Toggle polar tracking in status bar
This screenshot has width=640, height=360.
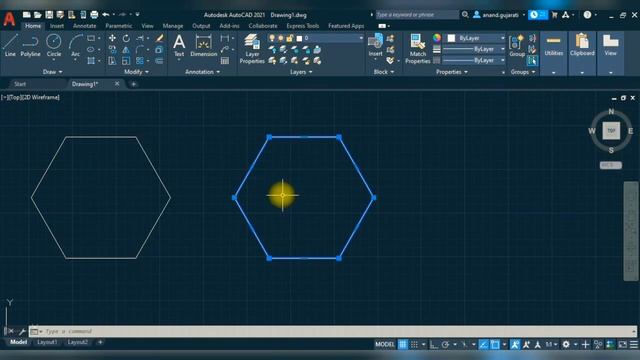[445, 344]
